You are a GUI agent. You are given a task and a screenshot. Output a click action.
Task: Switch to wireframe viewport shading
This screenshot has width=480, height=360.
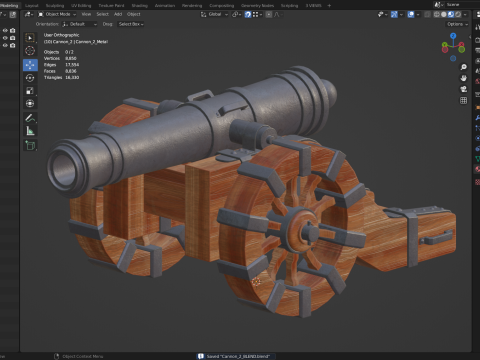pyautogui.click(x=437, y=14)
